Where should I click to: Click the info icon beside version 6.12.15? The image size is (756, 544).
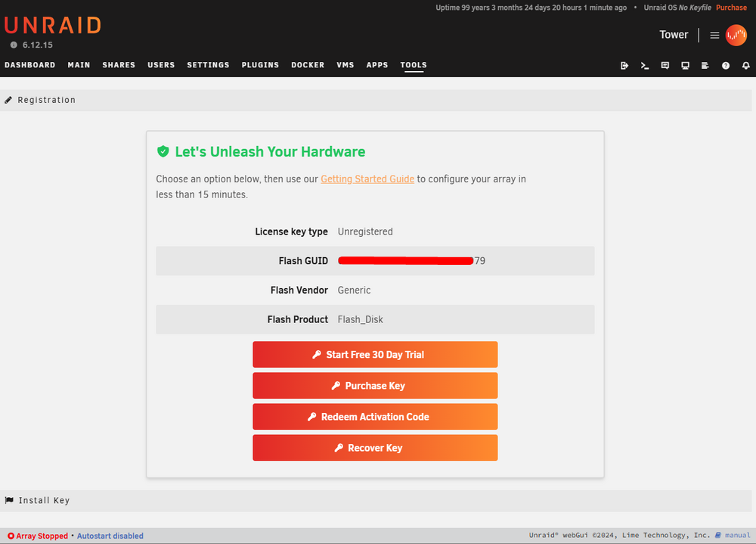14,45
